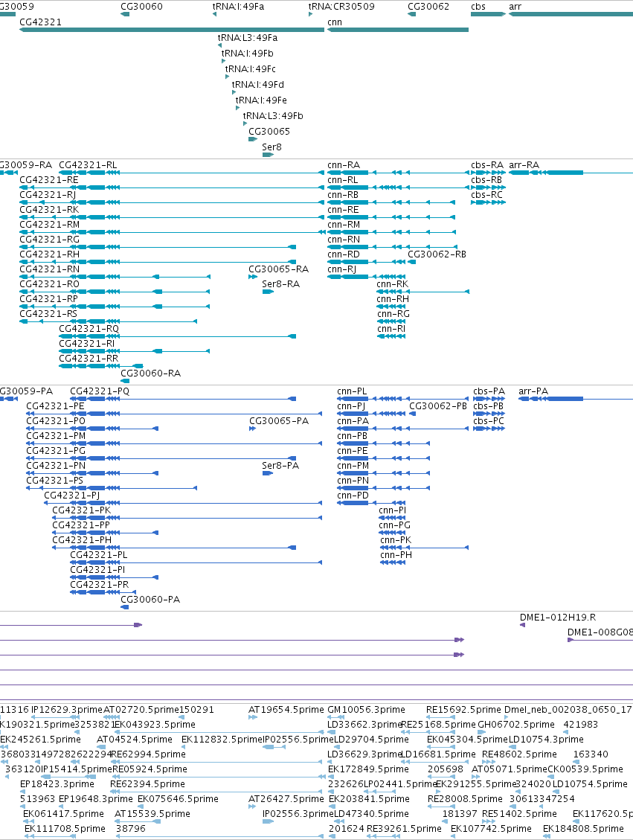This screenshot has height=840, width=633.
Task: Click the CG42321-PJ protein label
Action: point(71,495)
